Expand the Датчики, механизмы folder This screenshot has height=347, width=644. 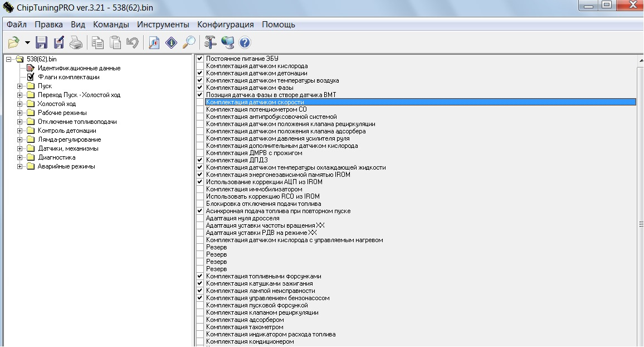[x=19, y=148]
